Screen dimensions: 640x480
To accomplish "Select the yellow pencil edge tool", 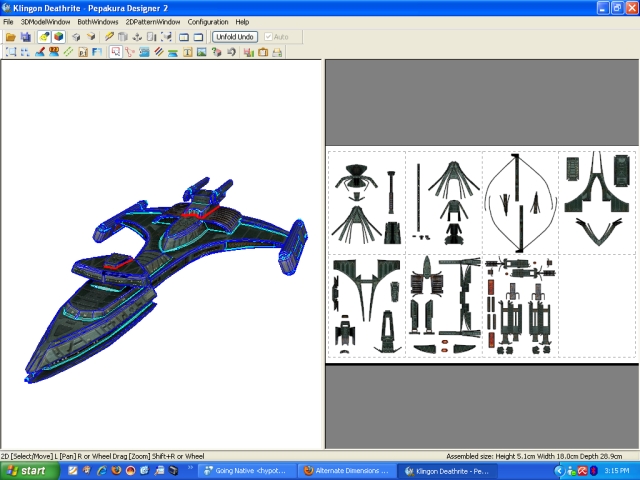I will (x=109, y=37).
